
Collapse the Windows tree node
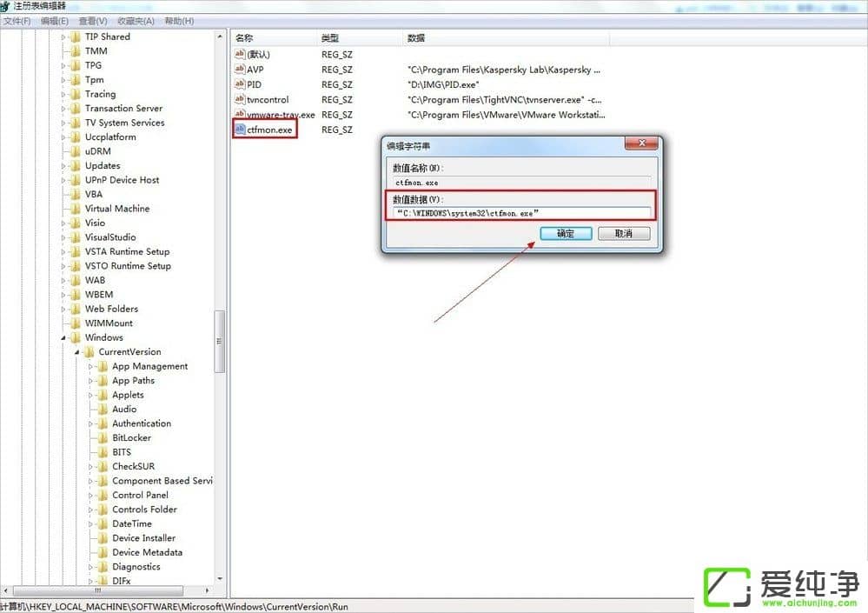coord(63,337)
